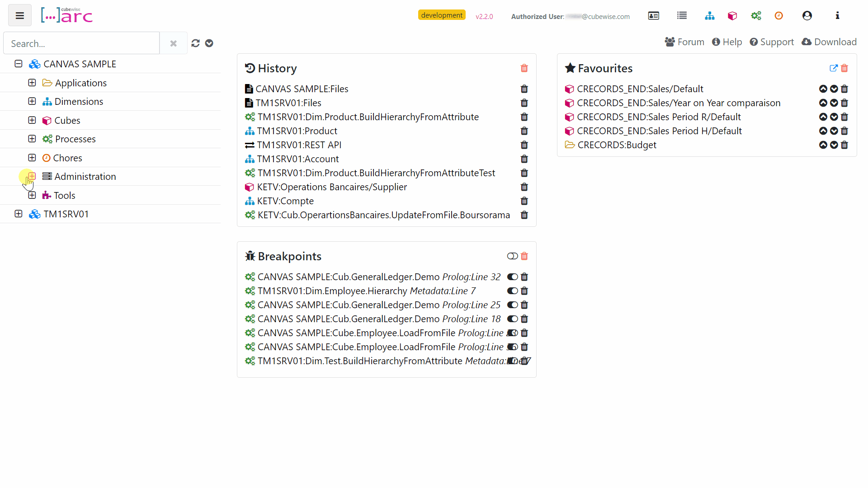Open the Support menu item
Viewport: 868px width, 488px height.
point(772,42)
